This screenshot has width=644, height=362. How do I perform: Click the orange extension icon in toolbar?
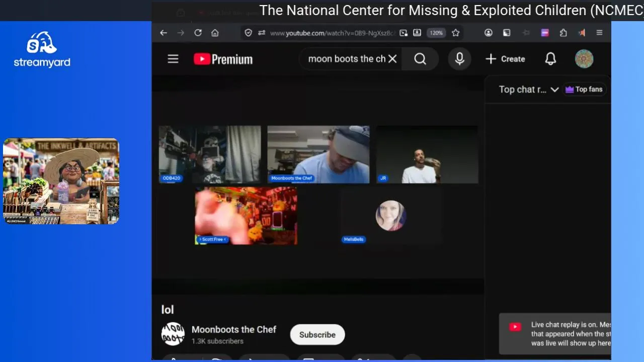click(x=582, y=33)
